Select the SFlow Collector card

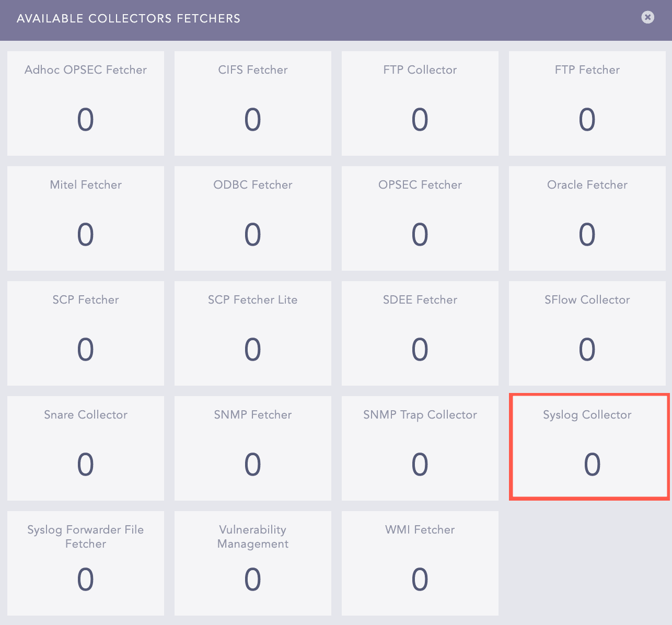pyautogui.click(x=587, y=333)
